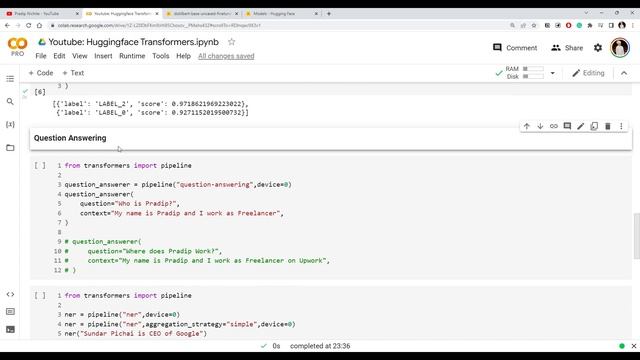
Task: Open the Comment button
Action: click(515, 48)
